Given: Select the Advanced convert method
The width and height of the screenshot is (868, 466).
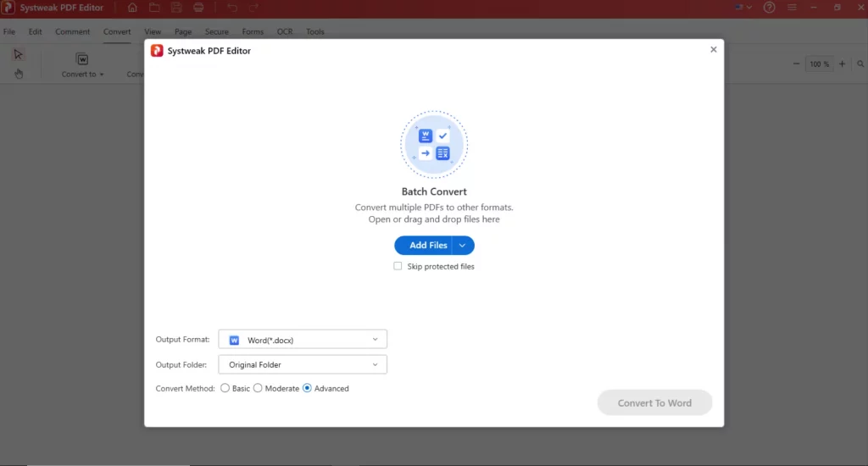Looking at the screenshot, I should (307, 389).
